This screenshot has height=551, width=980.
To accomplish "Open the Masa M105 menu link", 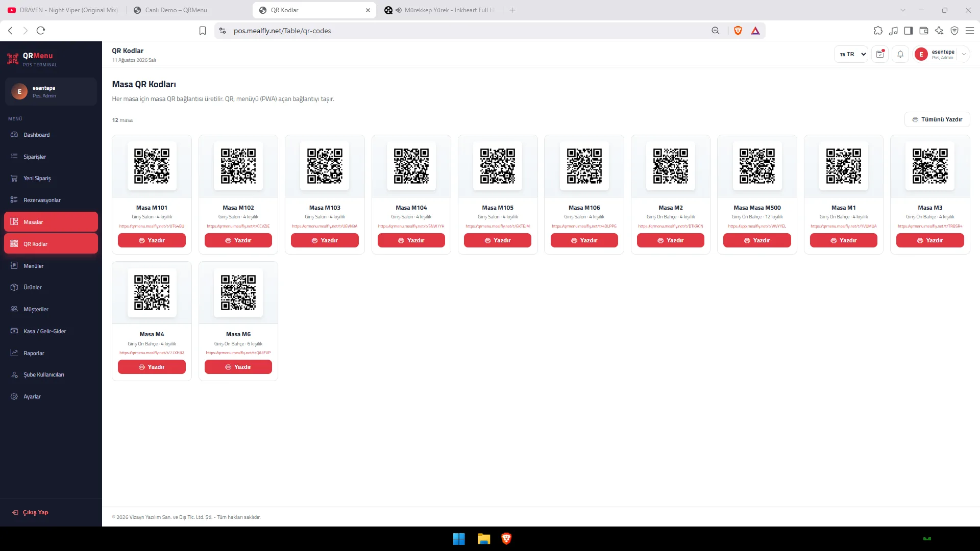I will pos(498,226).
